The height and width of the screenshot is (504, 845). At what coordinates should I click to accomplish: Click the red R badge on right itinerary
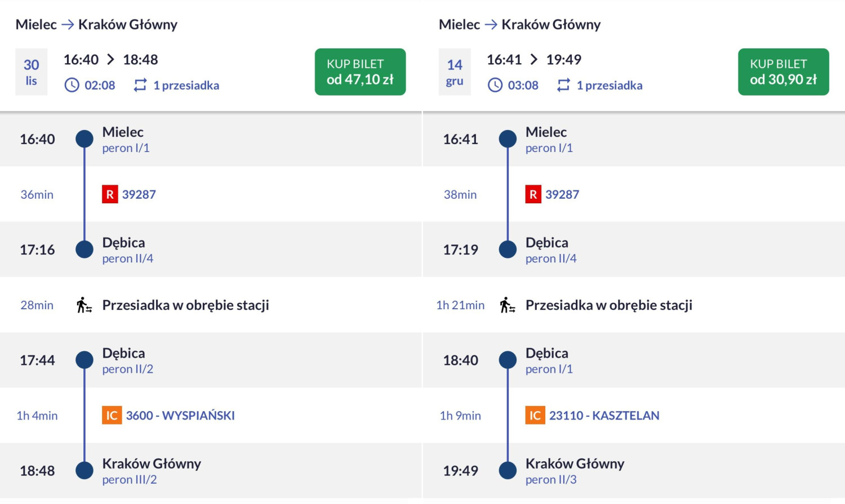point(533,194)
